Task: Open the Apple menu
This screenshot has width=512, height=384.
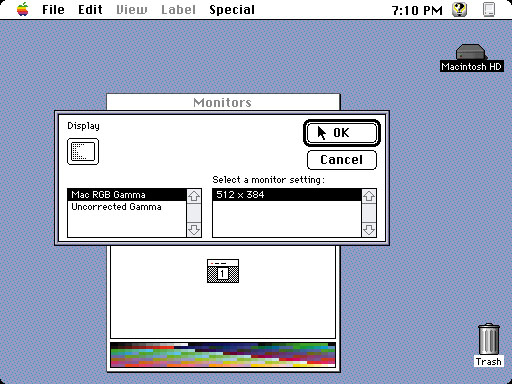Action: (23, 9)
